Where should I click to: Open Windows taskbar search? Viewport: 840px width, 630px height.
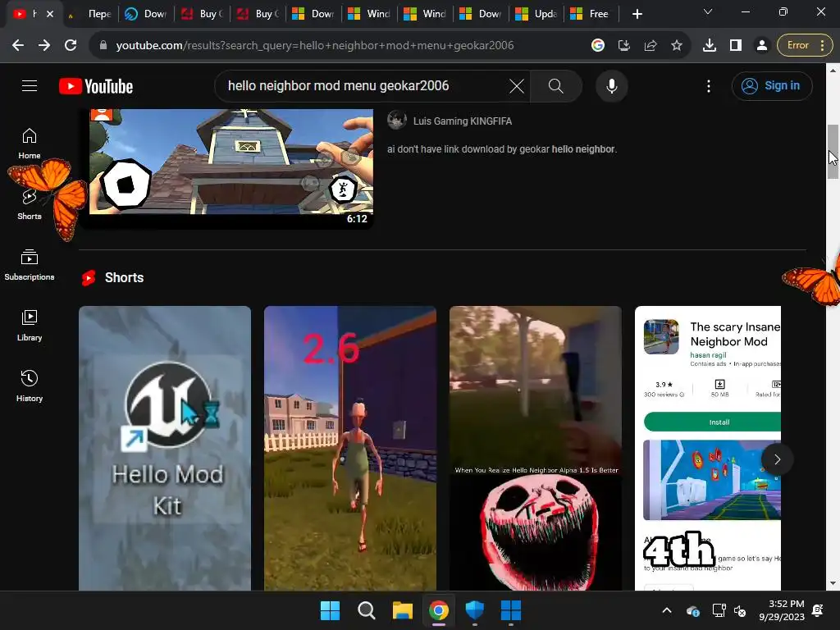coord(367,610)
